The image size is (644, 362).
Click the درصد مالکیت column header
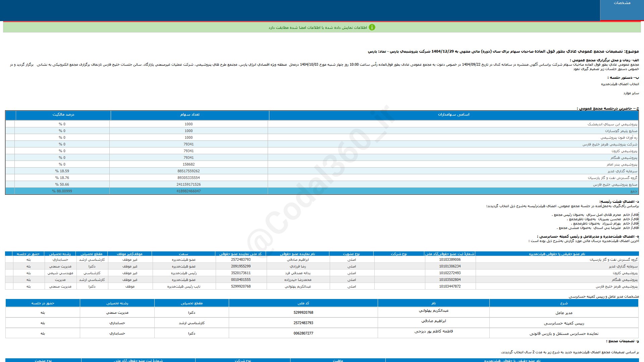[x=63, y=115]
